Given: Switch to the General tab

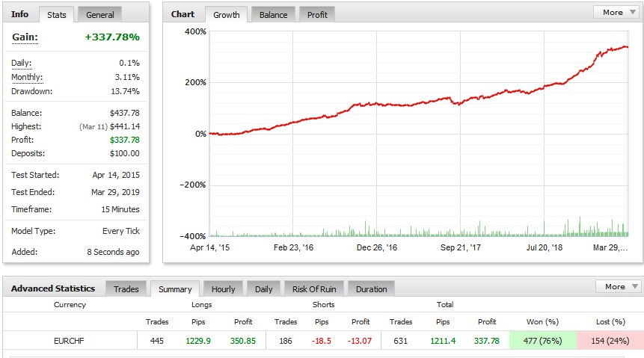Looking at the screenshot, I should (99, 15).
